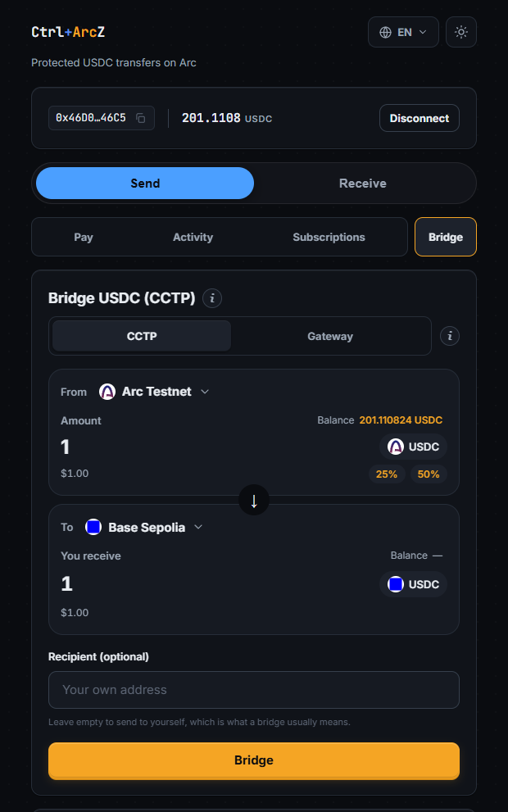Focus the Recipient address input field
Image resolution: width=508 pixels, height=812 pixels.
pos(254,690)
